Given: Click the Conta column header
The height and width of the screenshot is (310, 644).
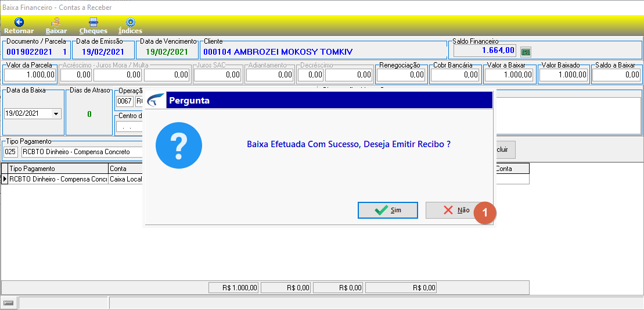Looking at the screenshot, I should pyautogui.click(x=125, y=169).
